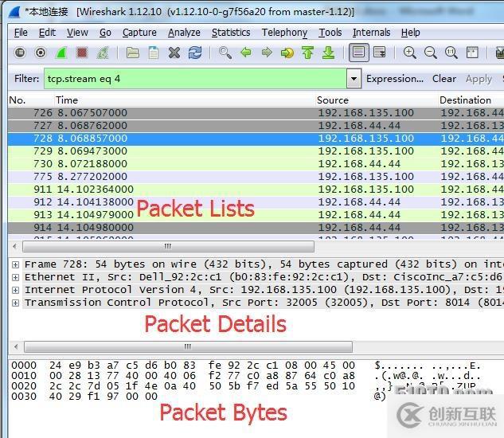Open the Telephony menu
The width and height of the screenshot is (504, 438).
[284, 33]
